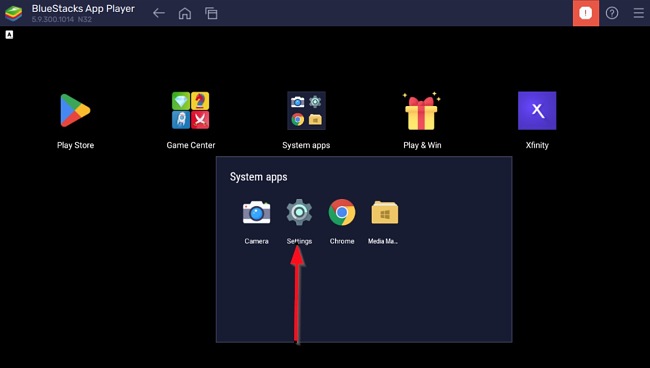Open Settings gear in System apps
Screen dimensions: 650x368
[x=299, y=212]
